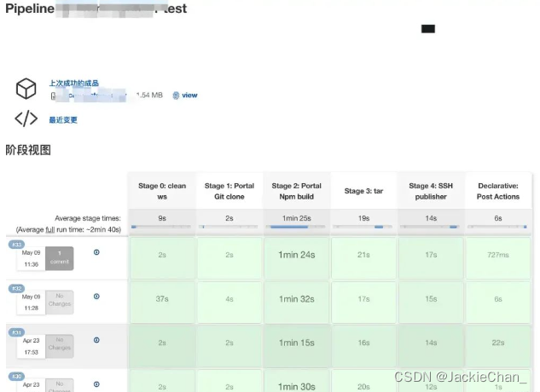Open the 4s Git clone cell for #32
This screenshot has height=392, width=540.
(229, 303)
